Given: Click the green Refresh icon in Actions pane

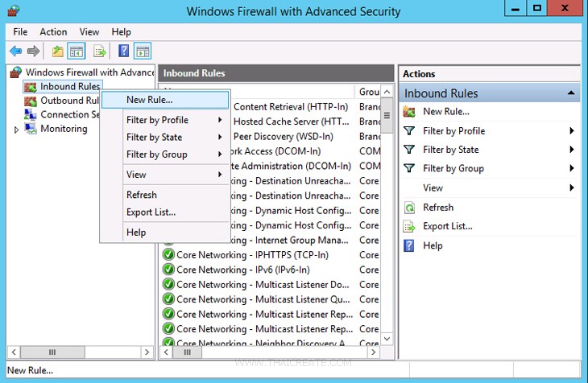Looking at the screenshot, I should (x=409, y=208).
